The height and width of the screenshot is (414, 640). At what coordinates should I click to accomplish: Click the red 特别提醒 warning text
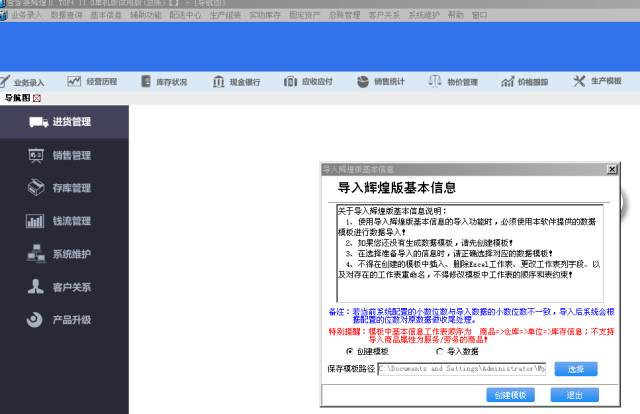tap(471, 335)
